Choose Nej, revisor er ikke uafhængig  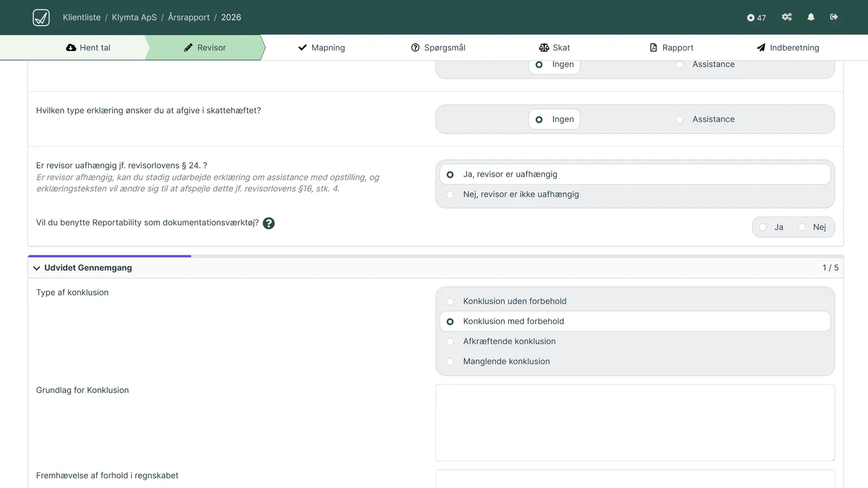pos(635,194)
